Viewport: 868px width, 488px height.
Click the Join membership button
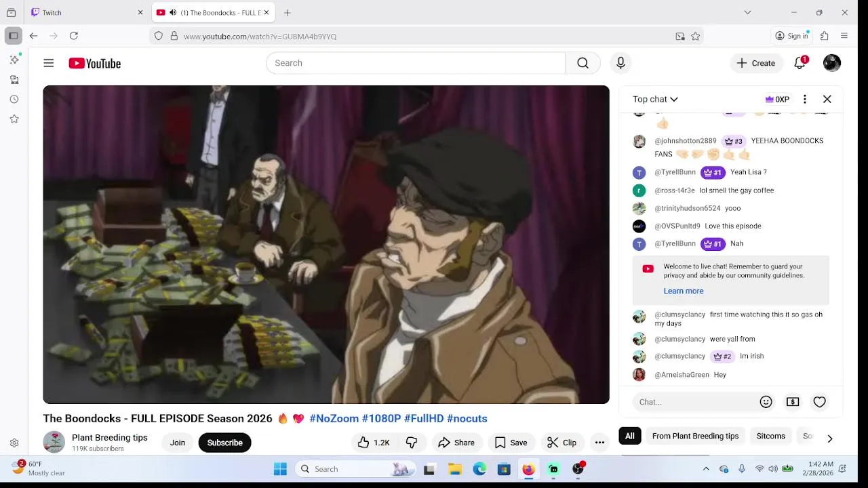pyautogui.click(x=178, y=443)
